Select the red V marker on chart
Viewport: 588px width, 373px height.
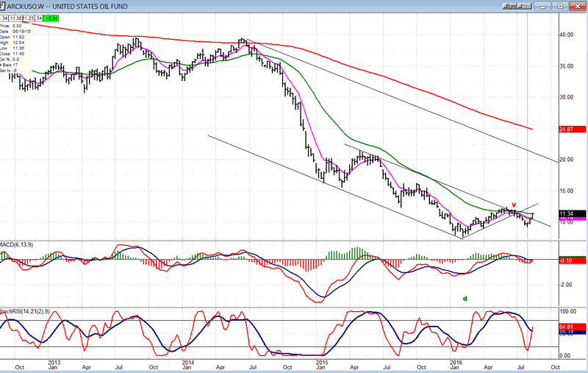point(514,205)
